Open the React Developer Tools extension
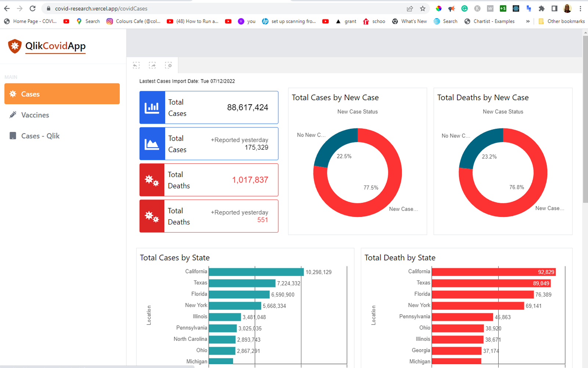The height and width of the screenshot is (368, 588). point(516,8)
